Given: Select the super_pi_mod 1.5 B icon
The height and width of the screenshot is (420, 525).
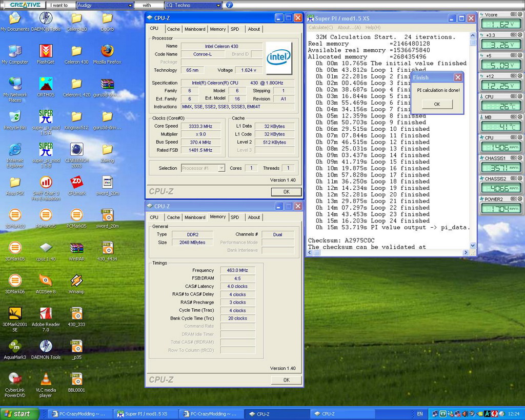Looking at the screenshot, I should click(x=46, y=155).
